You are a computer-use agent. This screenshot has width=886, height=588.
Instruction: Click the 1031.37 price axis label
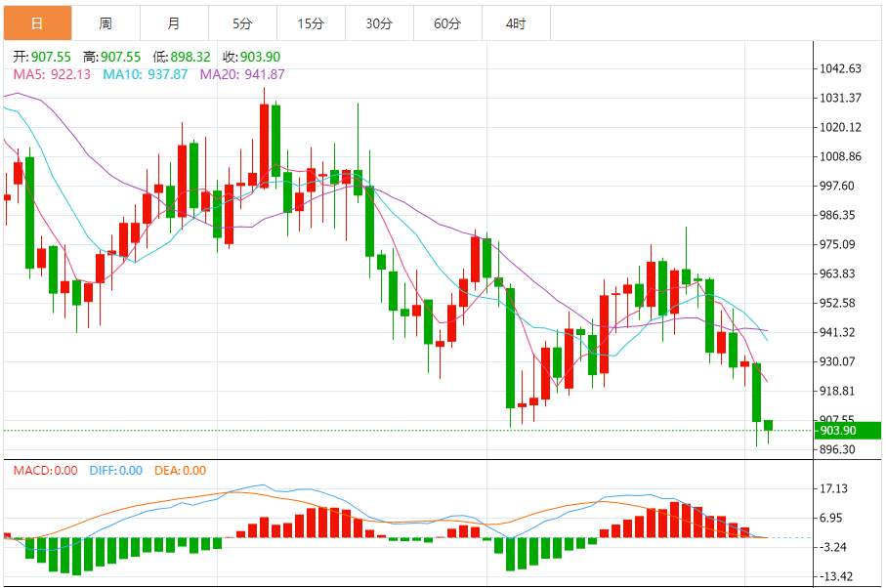pos(840,99)
